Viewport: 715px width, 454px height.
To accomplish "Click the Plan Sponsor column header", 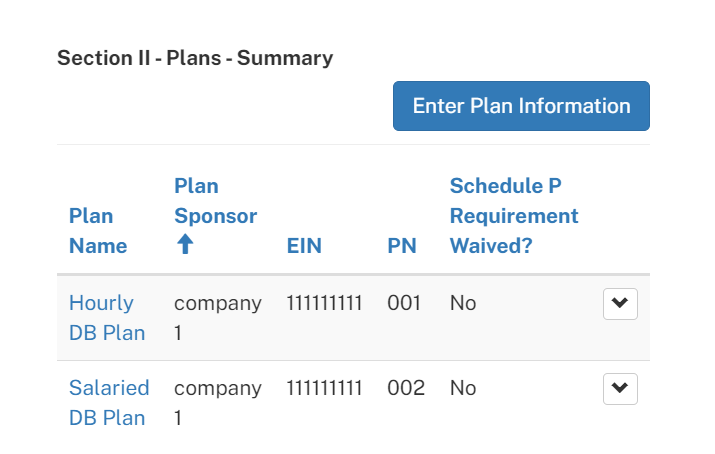I will coord(215,201).
